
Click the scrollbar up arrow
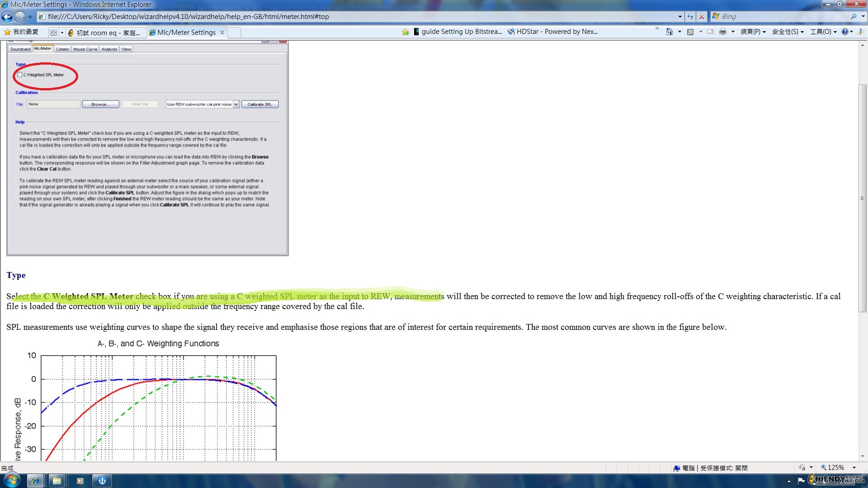863,45
